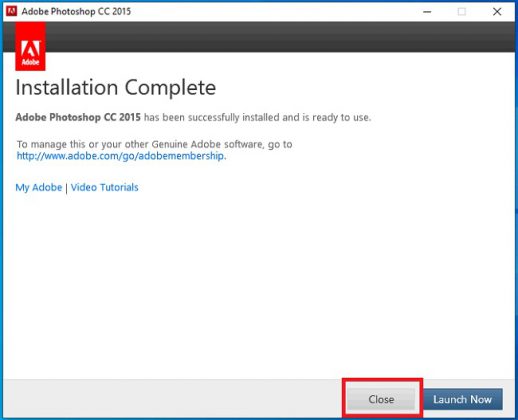The height and width of the screenshot is (420, 518).
Task: Click the separator between My Adobe and Video Tutorials
Action: [67, 188]
